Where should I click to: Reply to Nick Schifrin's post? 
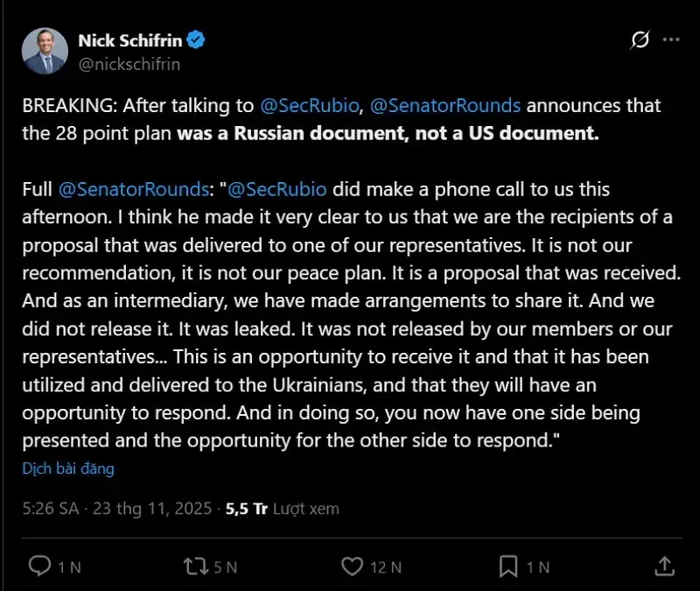tap(40, 566)
